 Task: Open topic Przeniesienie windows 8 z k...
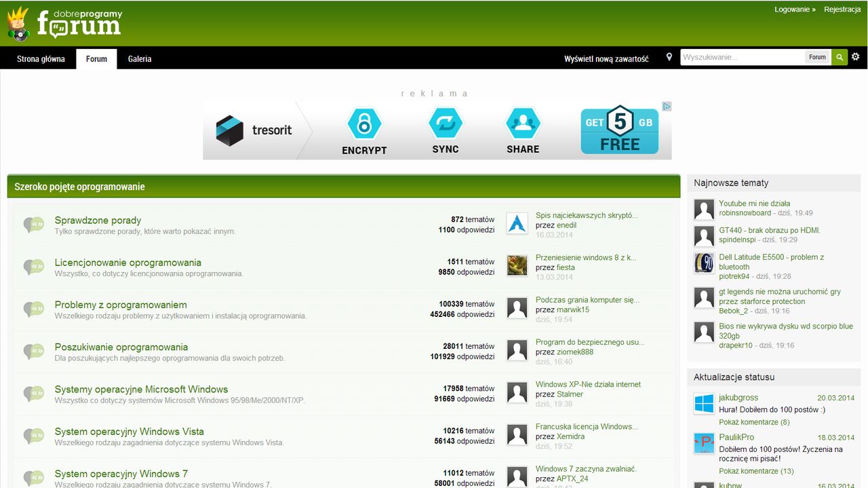[586, 257]
